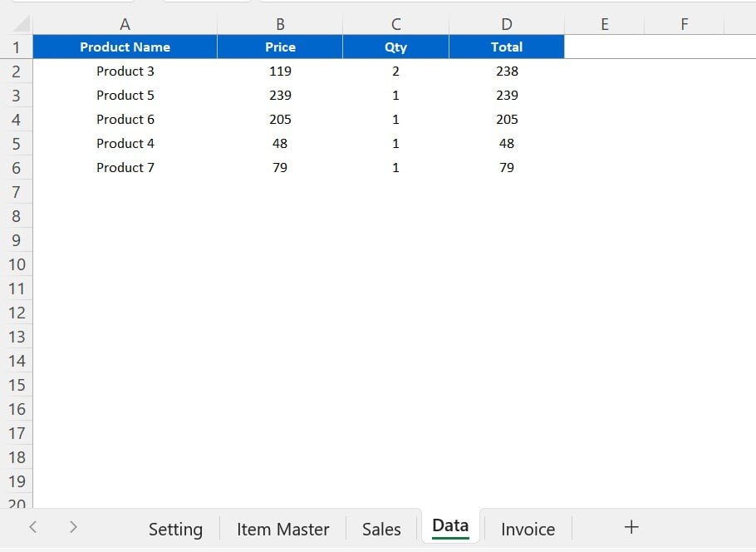Select price cell with value 119
The image size is (756, 552).
[x=280, y=71]
